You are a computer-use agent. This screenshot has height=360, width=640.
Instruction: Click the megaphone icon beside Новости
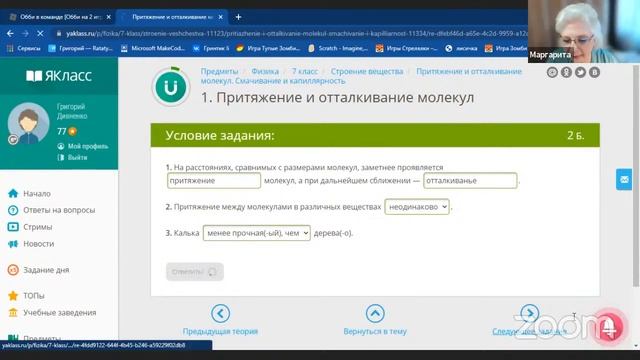coord(13,244)
